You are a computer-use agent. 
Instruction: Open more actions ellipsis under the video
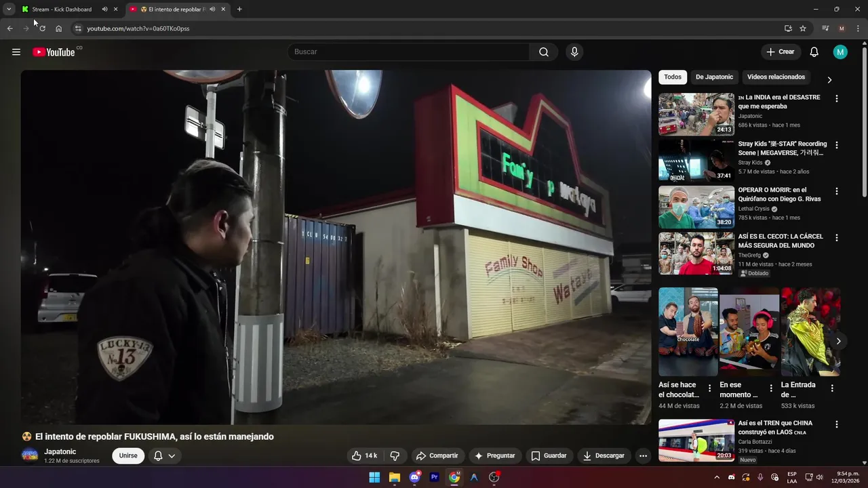[643, 455]
